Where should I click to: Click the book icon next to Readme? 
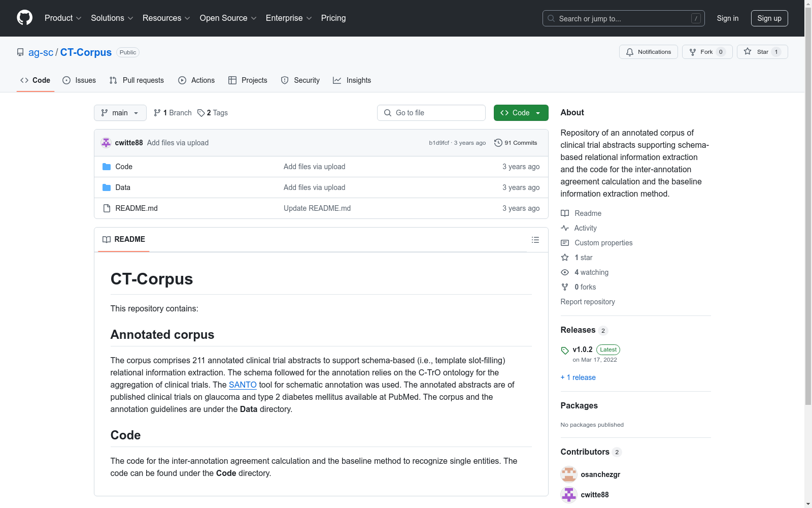coord(565,213)
